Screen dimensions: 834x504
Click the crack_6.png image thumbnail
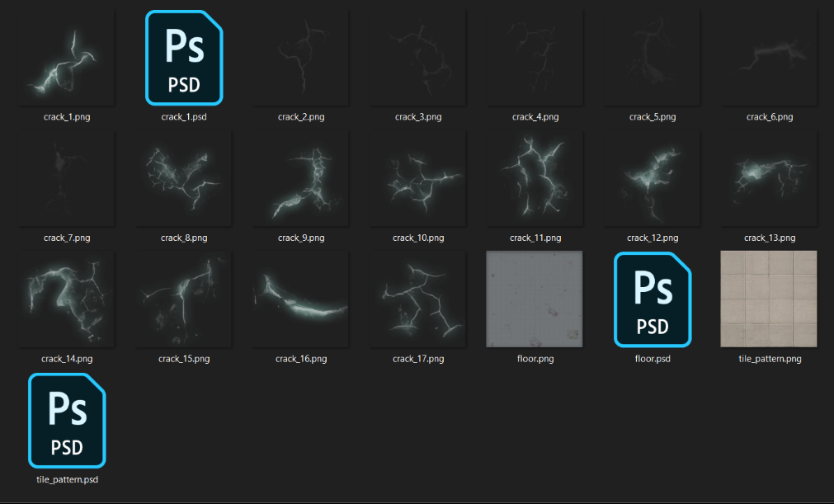click(769, 58)
